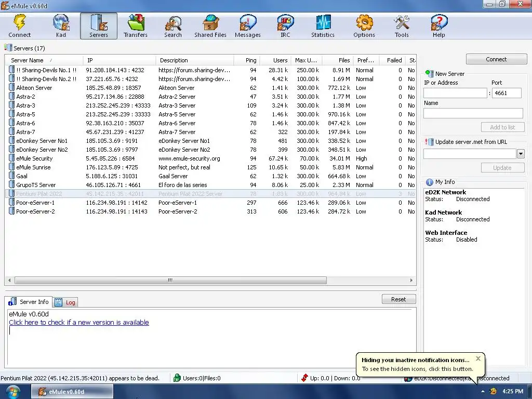Open the new version check link
The width and height of the screenshot is (532, 399).
(x=79, y=322)
